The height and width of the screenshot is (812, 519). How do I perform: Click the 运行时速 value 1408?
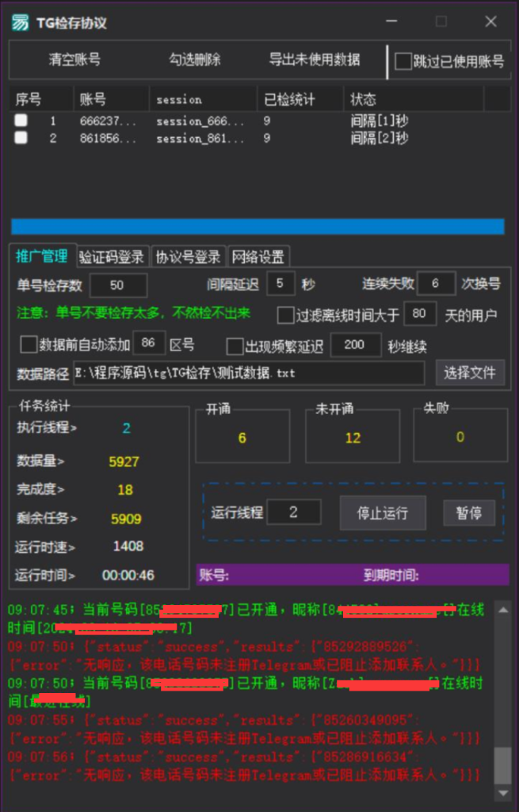[128, 546]
